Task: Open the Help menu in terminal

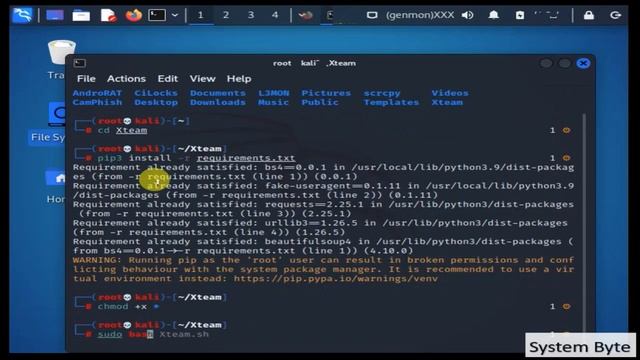Action: pos(239,78)
